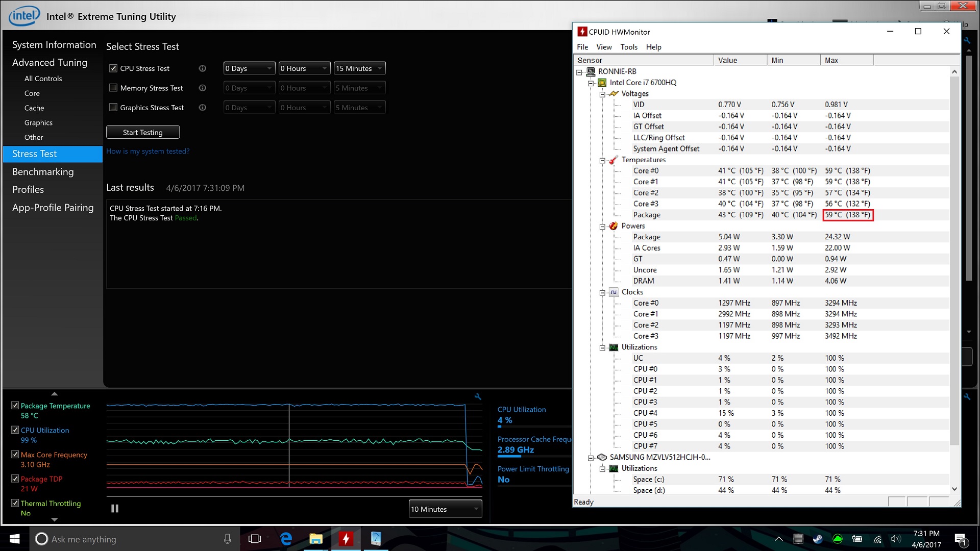Start the stress test
This screenshot has height=551, width=980.
tap(143, 132)
